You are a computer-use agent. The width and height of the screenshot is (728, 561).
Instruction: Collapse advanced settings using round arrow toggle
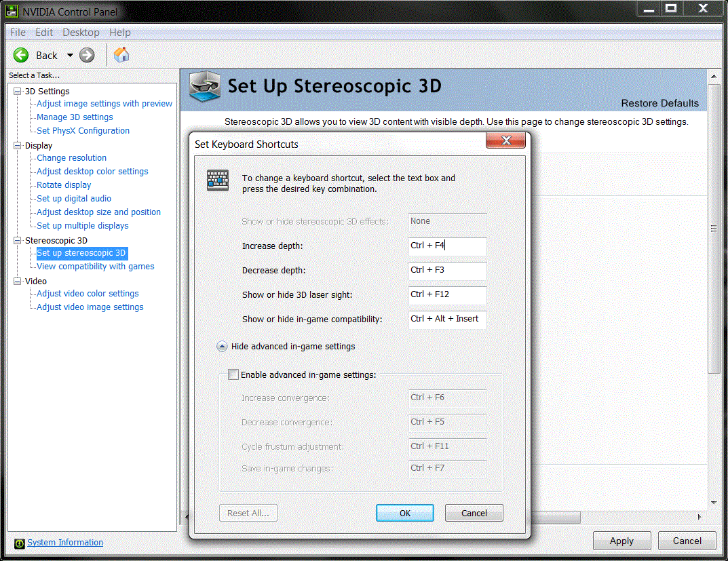(x=222, y=347)
